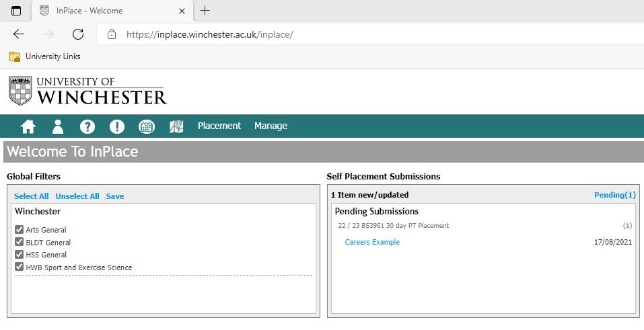Uncheck the BLDT General checkbox
The image size is (644, 330).
pyautogui.click(x=19, y=242)
